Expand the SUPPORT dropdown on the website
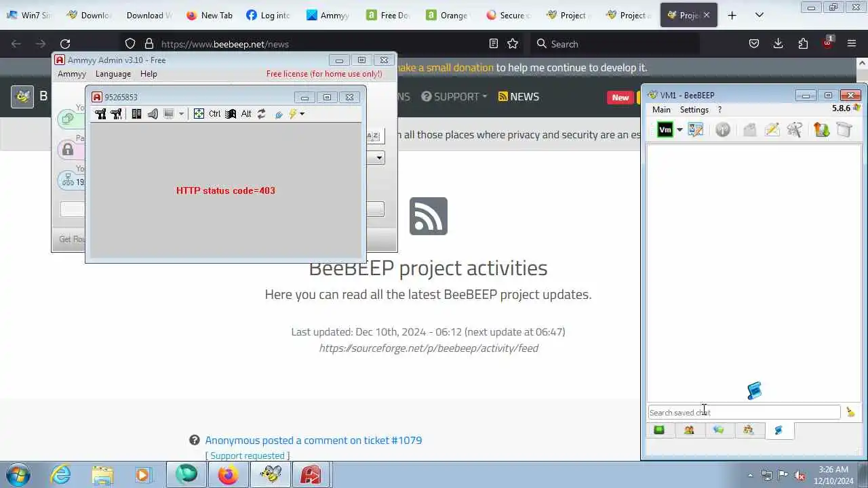Viewport: 868px width, 488px height. pos(454,97)
